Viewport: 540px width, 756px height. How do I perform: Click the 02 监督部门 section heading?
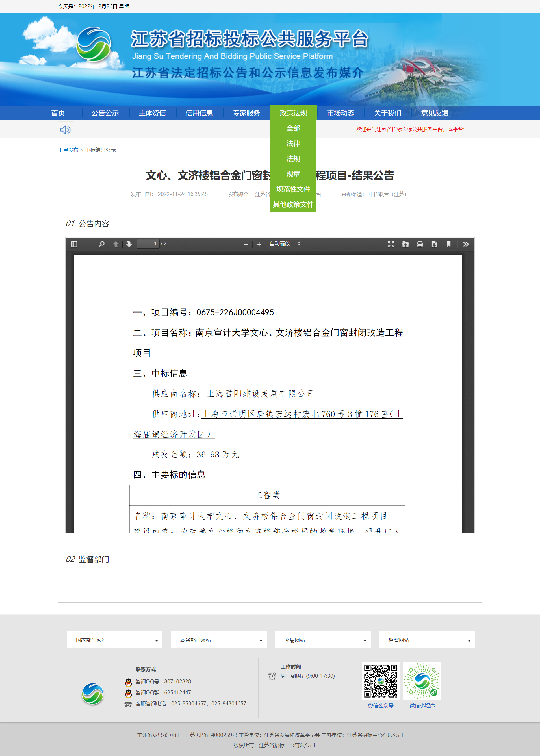[x=87, y=559]
